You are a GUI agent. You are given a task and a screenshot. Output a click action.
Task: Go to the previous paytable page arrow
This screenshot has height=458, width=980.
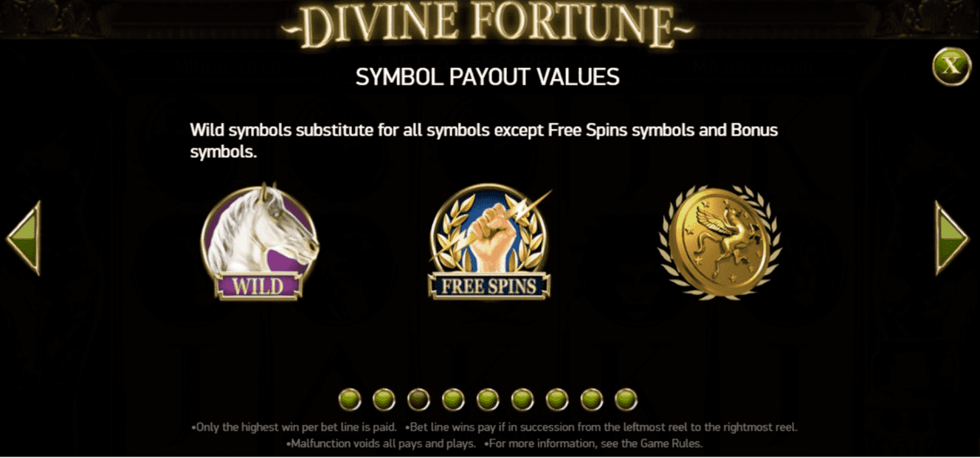point(23,238)
